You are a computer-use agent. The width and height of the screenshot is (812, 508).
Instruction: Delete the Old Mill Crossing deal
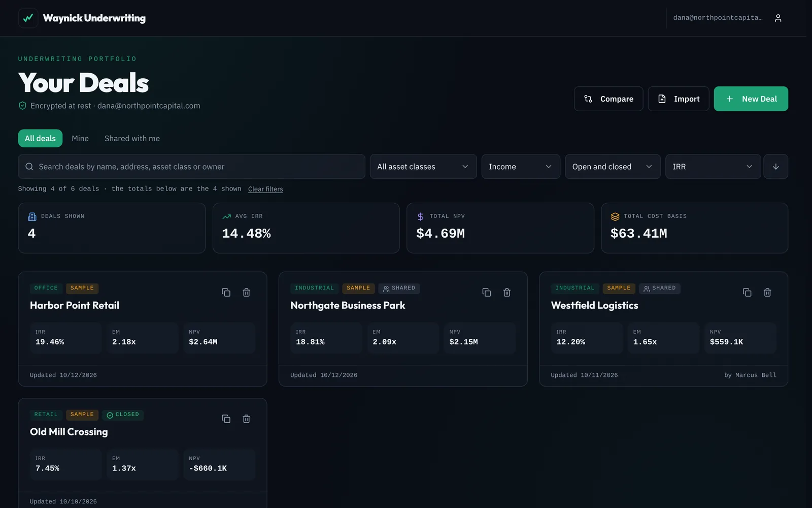coord(246,419)
